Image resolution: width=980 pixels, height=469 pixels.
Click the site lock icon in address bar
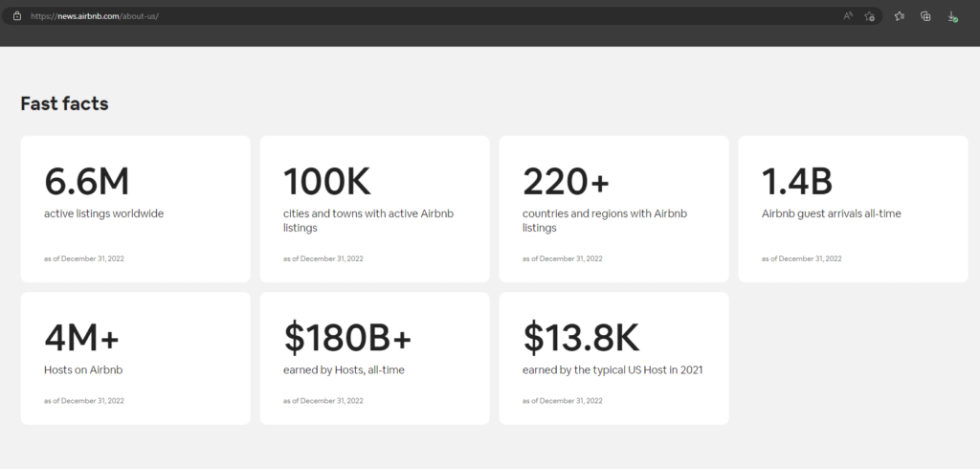click(x=17, y=15)
